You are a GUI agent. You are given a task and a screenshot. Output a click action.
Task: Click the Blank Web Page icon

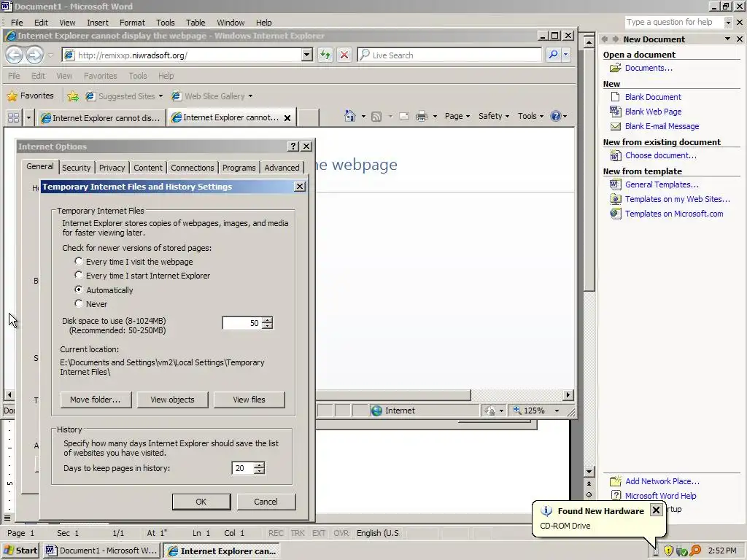tap(616, 112)
